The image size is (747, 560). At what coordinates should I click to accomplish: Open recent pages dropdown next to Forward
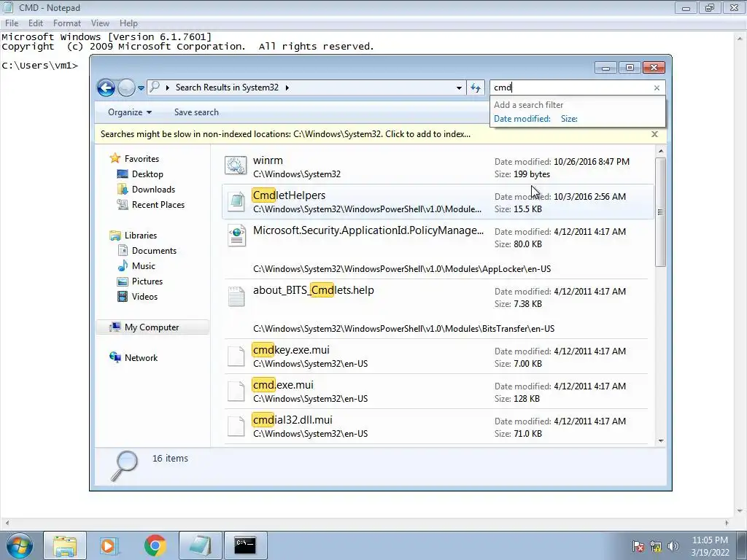(x=141, y=87)
